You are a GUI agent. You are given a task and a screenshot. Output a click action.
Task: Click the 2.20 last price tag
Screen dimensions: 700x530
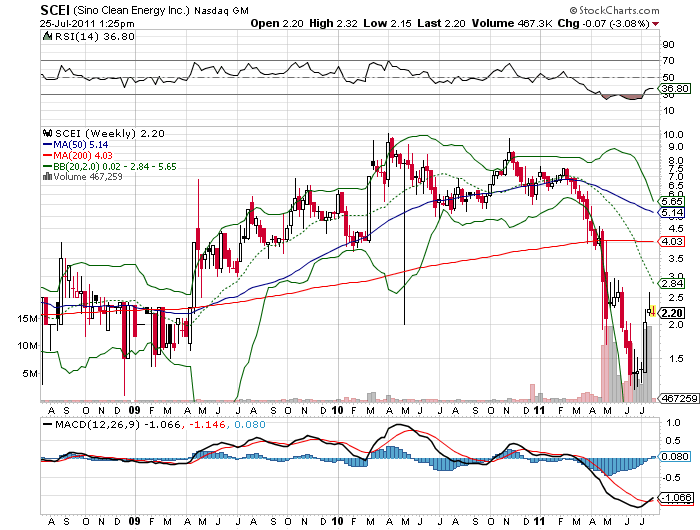click(x=671, y=313)
